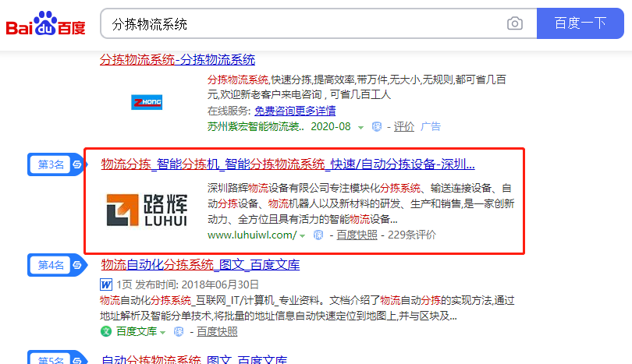Viewport: 632px width, 364px height.
Task: Open result 自动分拣物流系统_图文_百度文库
Action: [194, 359]
